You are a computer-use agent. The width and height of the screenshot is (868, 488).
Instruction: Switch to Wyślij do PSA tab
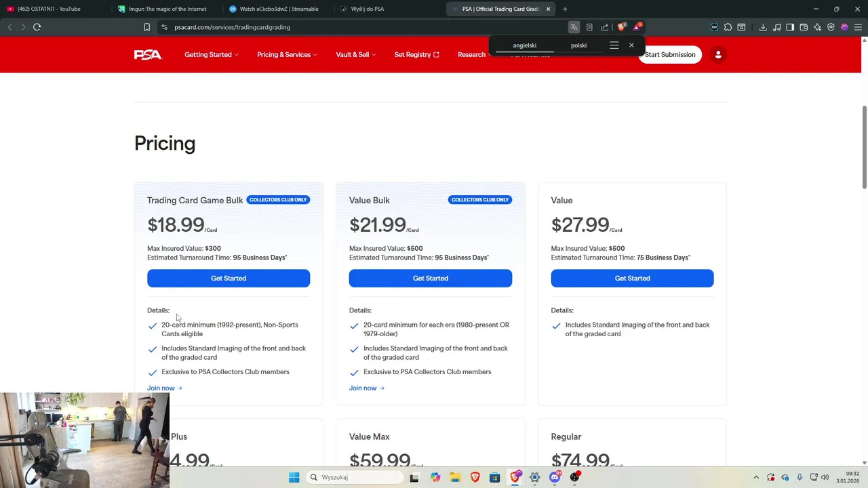389,9
